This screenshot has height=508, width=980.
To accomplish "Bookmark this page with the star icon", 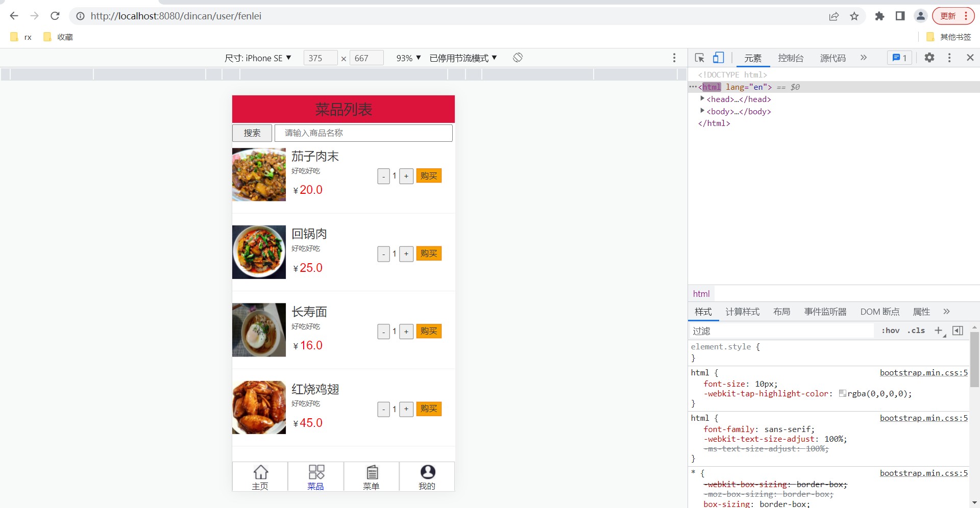I will [854, 16].
